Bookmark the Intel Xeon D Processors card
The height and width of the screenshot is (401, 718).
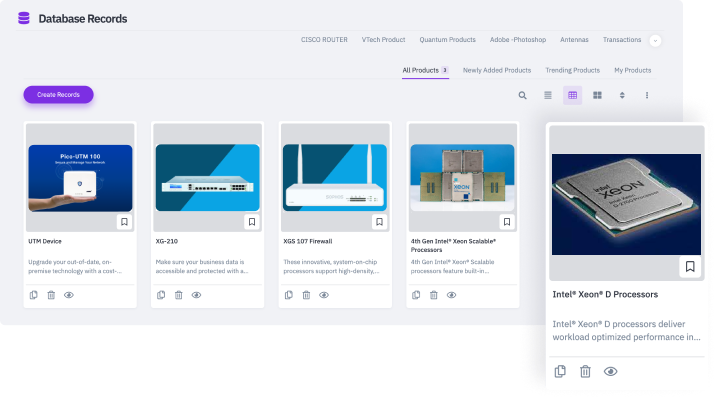[x=690, y=266]
